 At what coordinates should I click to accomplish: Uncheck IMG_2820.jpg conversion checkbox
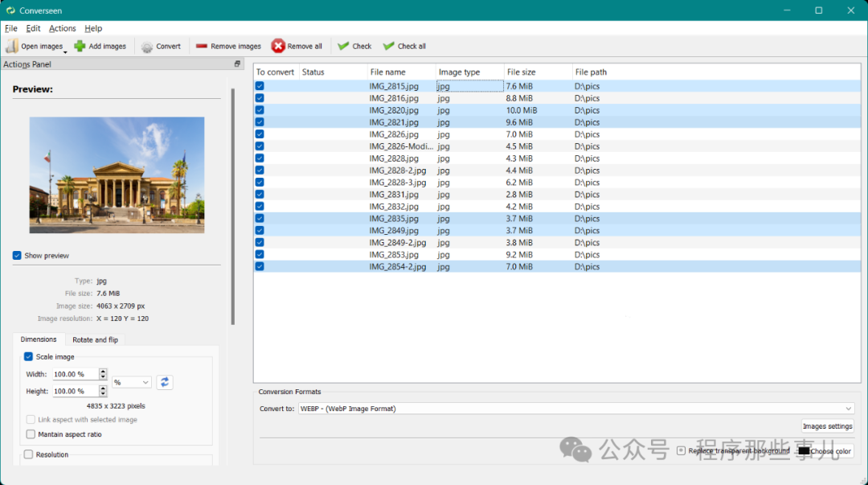pos(260,110)
